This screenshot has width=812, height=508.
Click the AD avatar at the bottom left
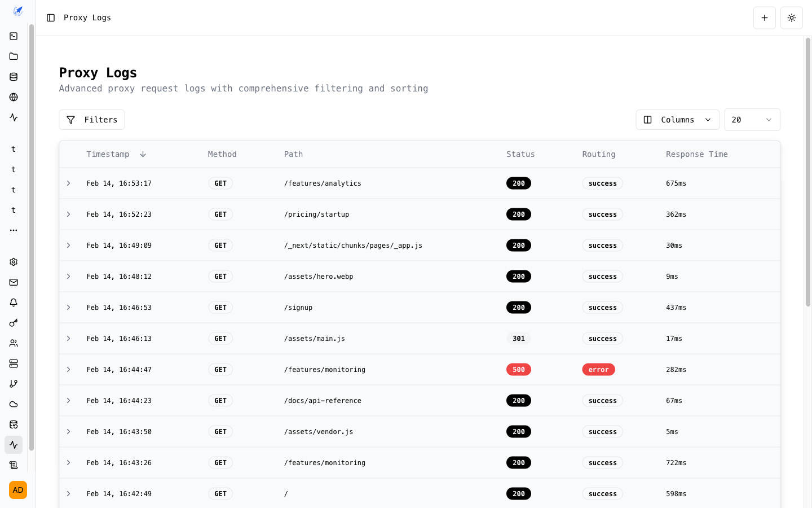17,490
